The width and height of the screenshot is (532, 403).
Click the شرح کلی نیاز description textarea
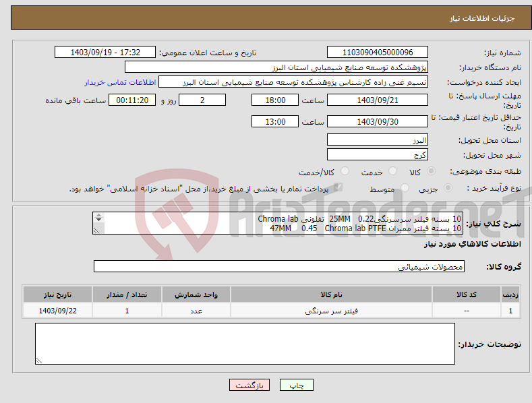(278, 223)
